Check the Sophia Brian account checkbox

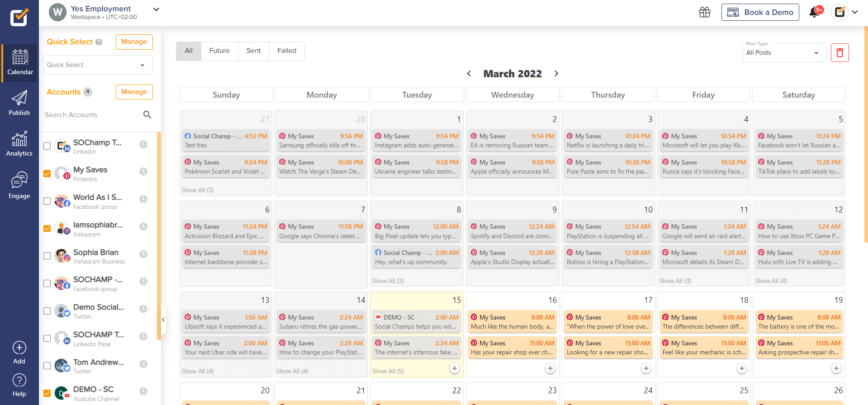(47, 256)
